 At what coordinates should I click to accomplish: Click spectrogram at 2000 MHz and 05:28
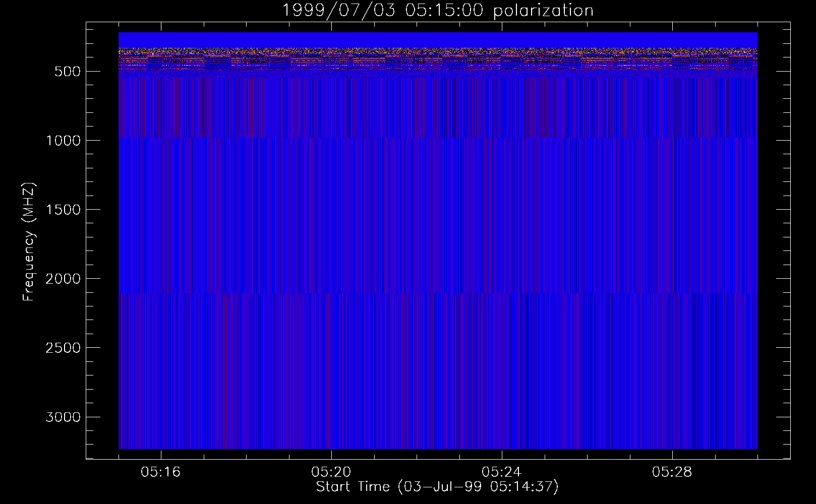[672, 278]
